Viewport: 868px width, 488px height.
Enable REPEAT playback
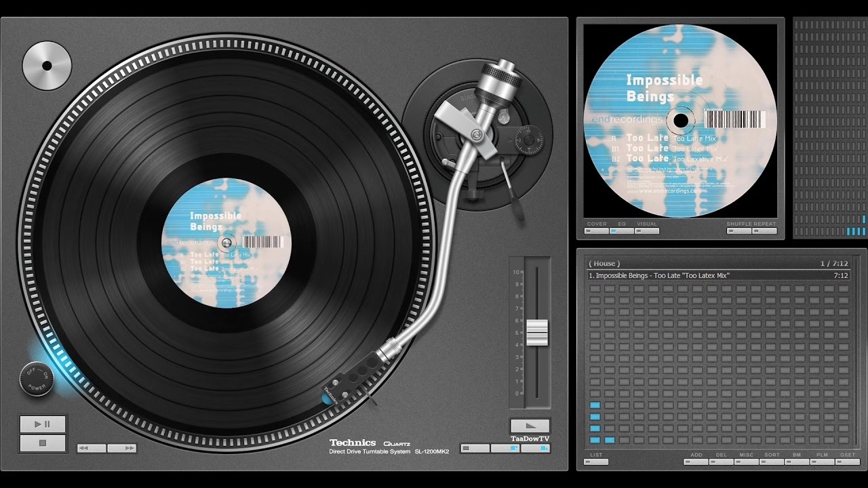[764, 230]
